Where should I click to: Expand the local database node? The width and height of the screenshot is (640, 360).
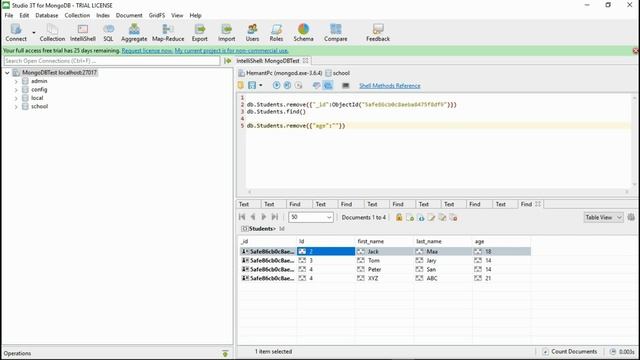tap(16, 98)
